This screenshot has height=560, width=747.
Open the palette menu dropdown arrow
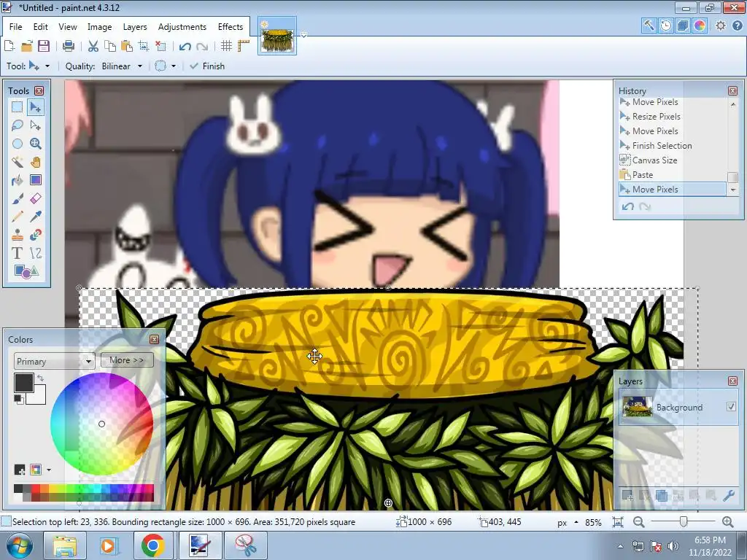(x=49, y=470)
